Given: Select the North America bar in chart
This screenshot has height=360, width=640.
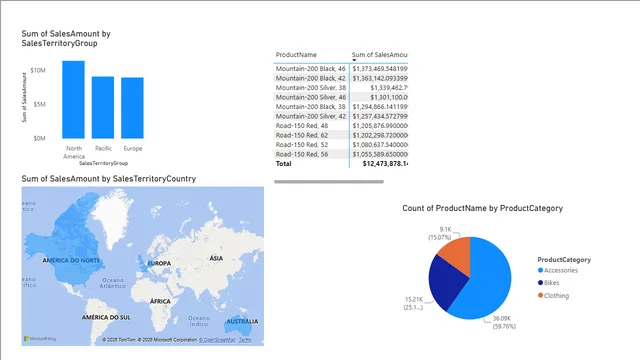Looking at the screenshot, I should [x=73, y=100].
